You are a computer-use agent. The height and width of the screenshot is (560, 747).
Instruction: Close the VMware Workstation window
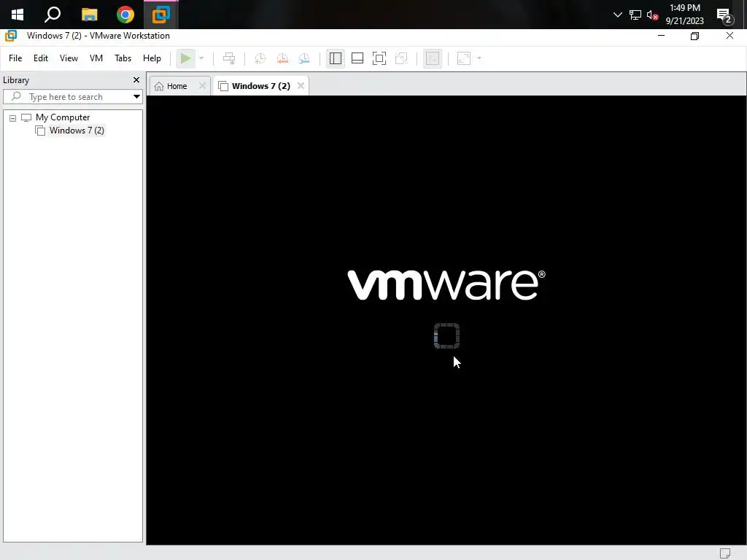coord(729,36)
